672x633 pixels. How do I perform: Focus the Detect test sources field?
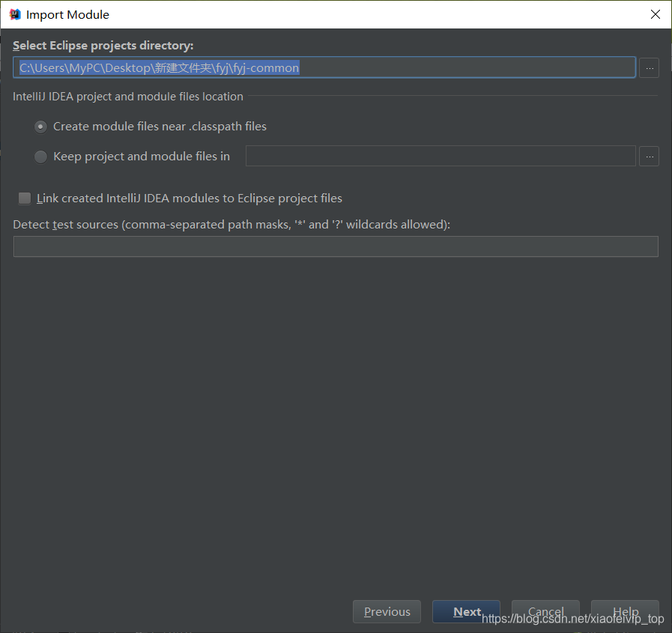pos(336,246)
